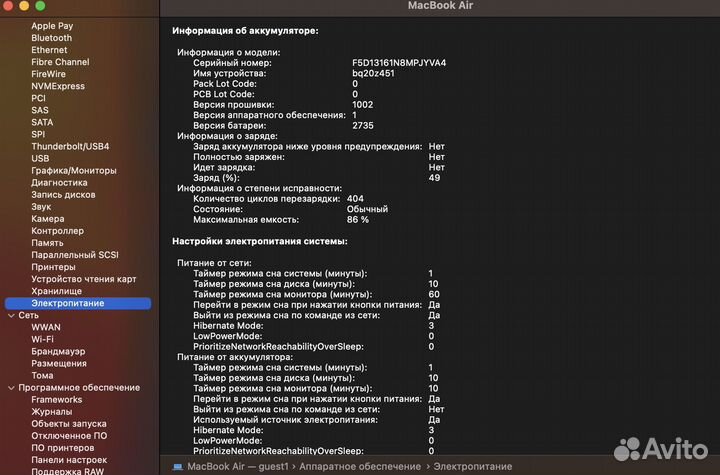Viewport: 720px width, 475px height.
Task: Select Объекты запуска in sidebar
Action: tap(69, 424)
